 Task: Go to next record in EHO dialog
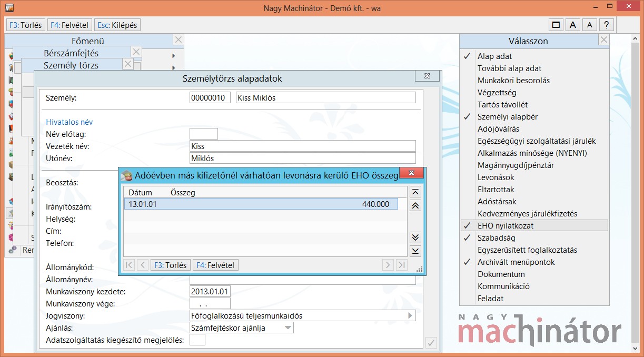coord(388,265)
